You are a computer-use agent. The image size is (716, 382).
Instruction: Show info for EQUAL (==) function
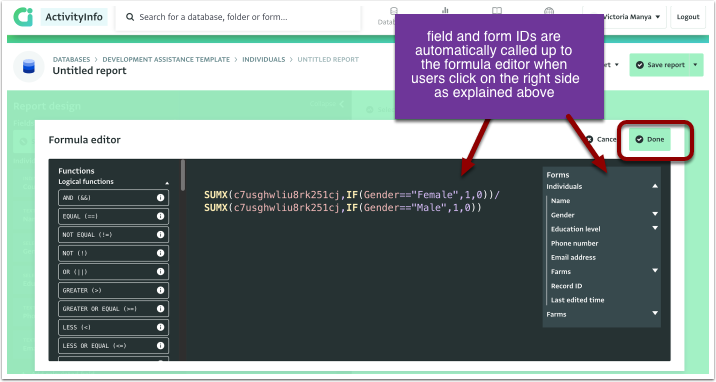(x=160, y=216)
